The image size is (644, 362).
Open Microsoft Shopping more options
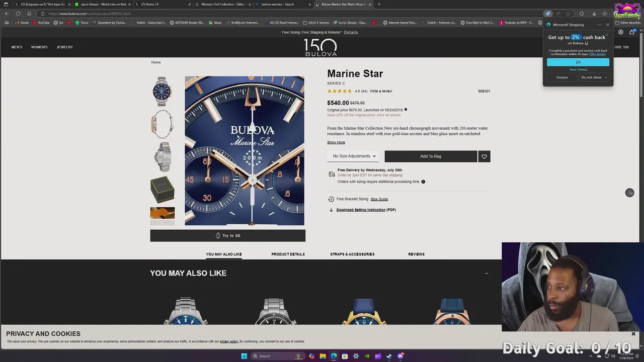click(599, 25)
